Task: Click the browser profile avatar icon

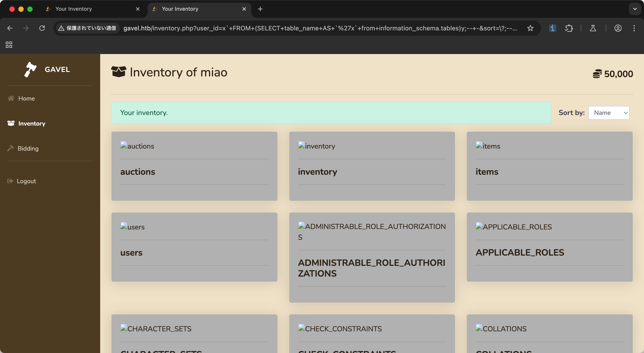Action: point(618,28)
